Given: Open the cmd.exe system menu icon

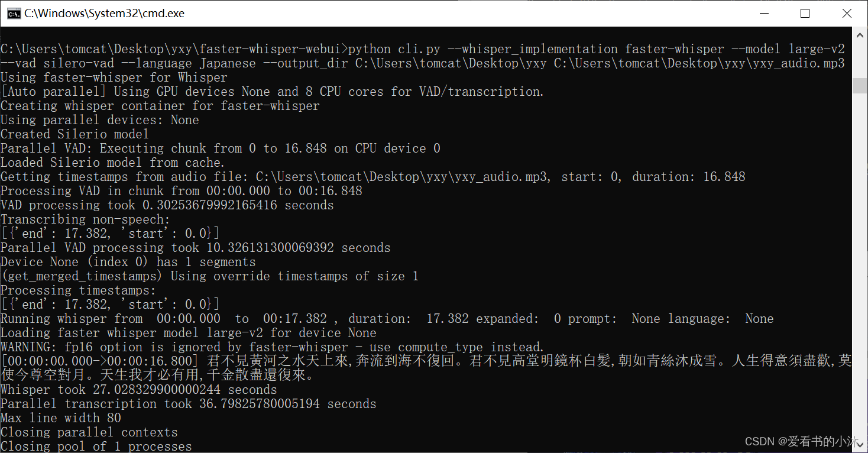Looking at the screenshot, I should [x=12, y=13].
